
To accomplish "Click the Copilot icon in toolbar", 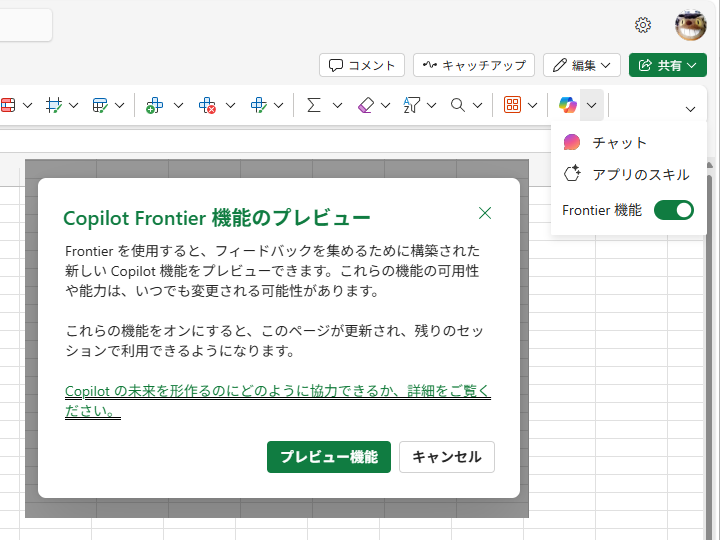I will tap(568, 105).
